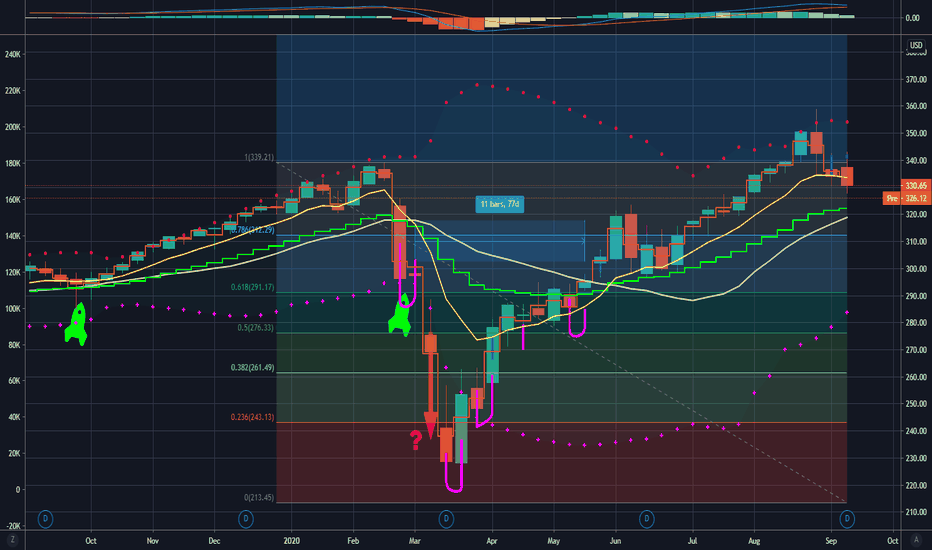Viewport: 932px width, 550px height.
Task: Click the 330.69 last price label
Action: 916,186
